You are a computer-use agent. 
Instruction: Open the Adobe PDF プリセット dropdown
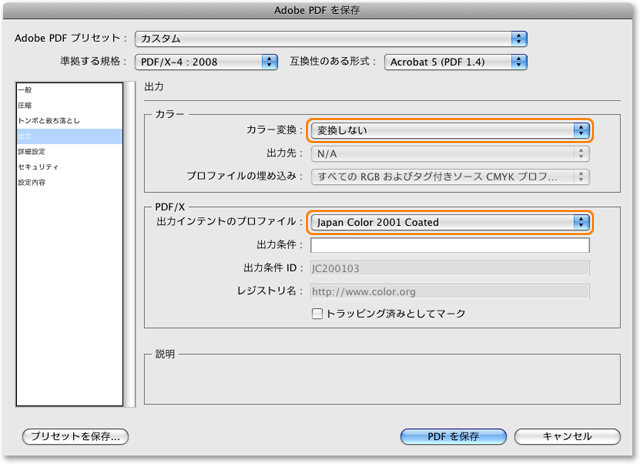pyautogui.click(x=331, y=38)
